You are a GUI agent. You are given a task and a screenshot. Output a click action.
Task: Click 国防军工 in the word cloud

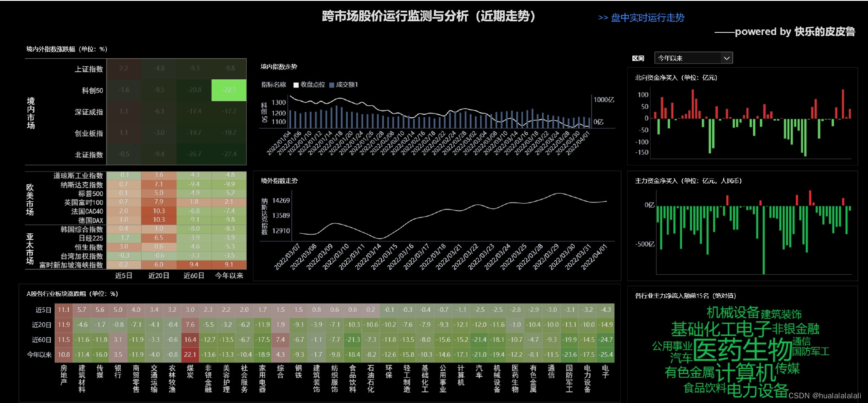point(811,352)
